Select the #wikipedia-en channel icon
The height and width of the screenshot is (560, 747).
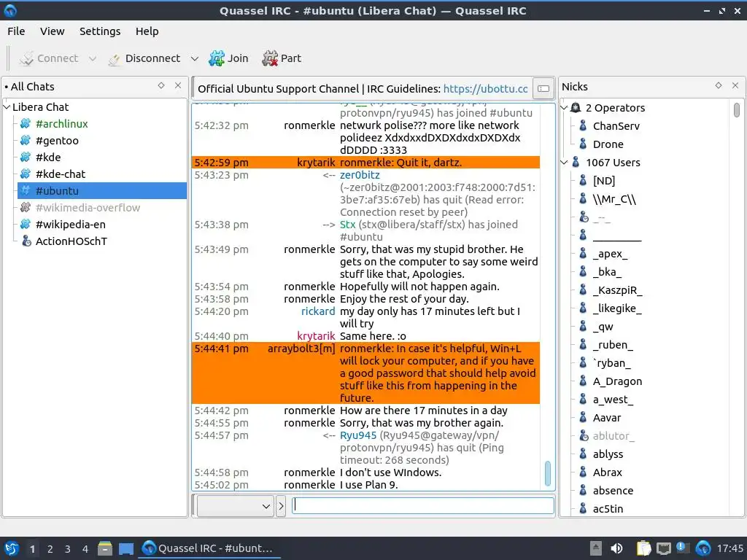(26, 225)
